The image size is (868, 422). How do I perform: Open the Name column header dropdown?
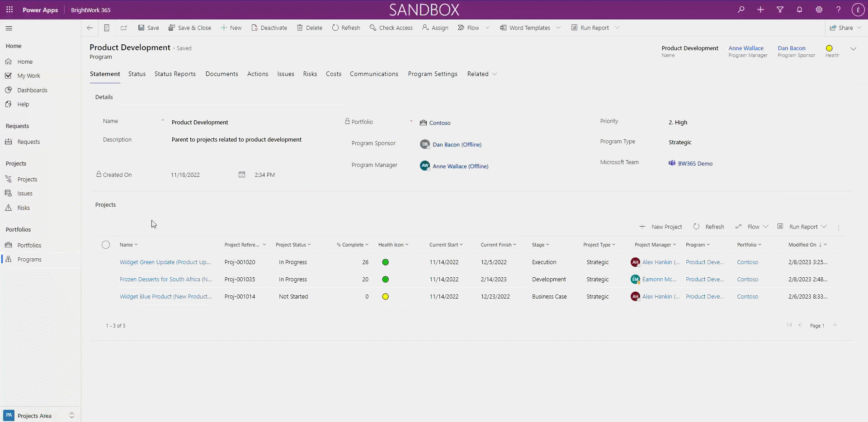128,245
